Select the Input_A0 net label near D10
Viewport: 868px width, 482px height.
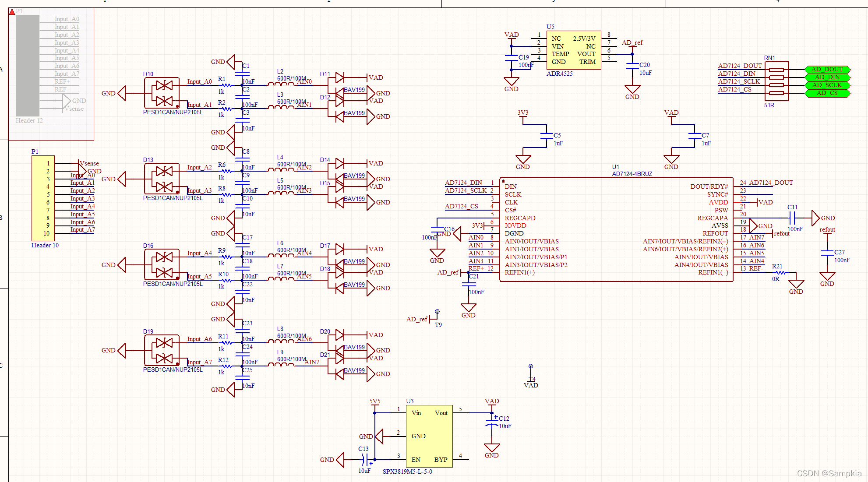199,82
